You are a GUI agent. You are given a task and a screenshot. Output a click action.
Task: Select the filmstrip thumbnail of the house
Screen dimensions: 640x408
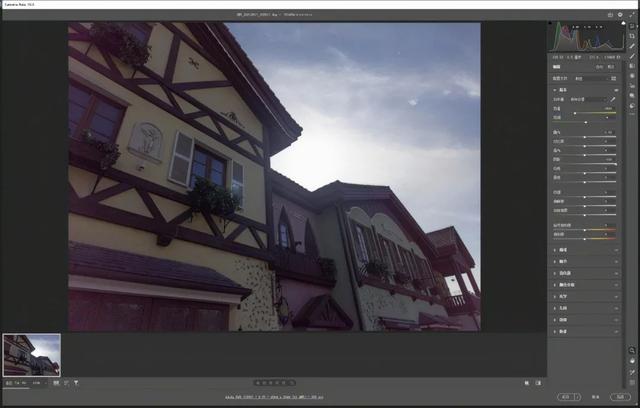[x=31, y=355]
